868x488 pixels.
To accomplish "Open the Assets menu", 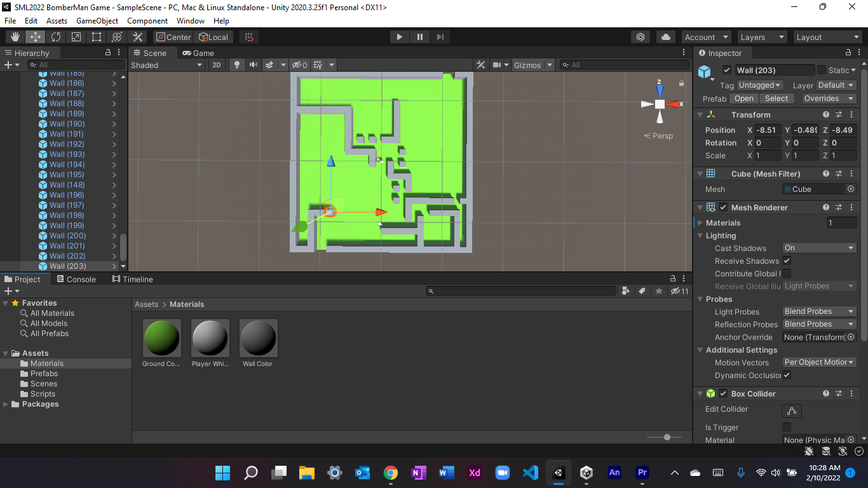I will tap(57, 21).
